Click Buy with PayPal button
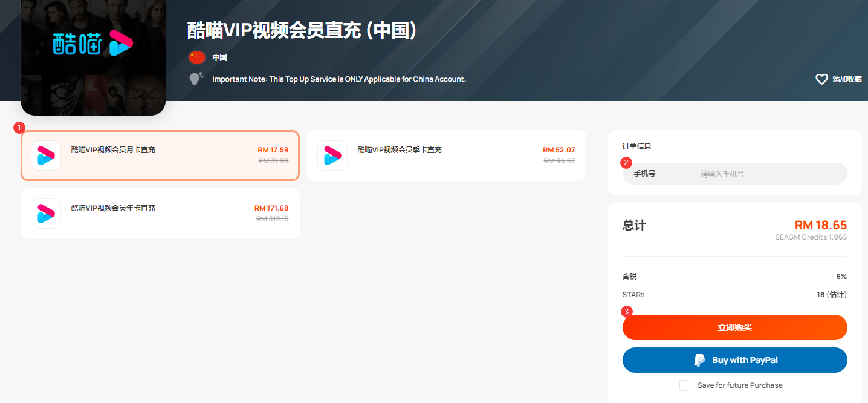The width and height of the screenshot is (868, 403). click(x=735, y=360)
